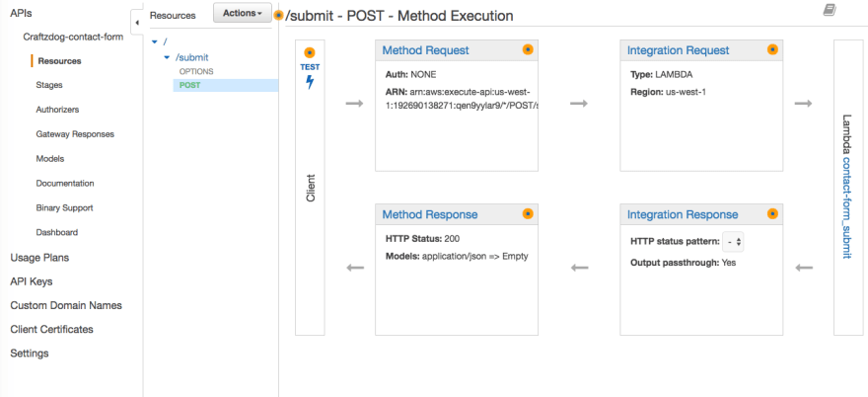The image size is (868, 397).
Task: Go to APIs in the sidebar
Action: pyautogui.click(x=21, y=13)
